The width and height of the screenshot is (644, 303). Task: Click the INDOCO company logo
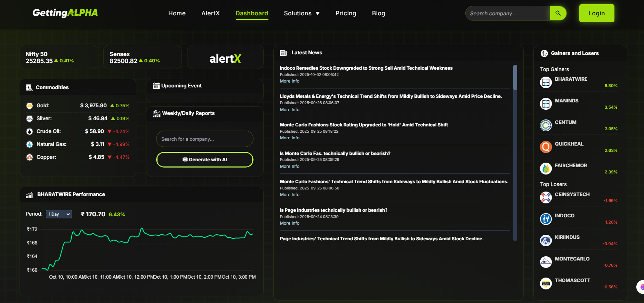[x=546, y=219]
